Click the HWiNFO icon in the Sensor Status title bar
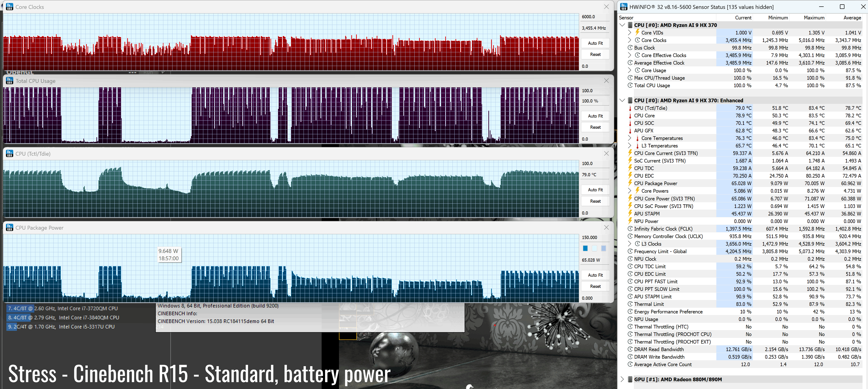The height and width of the screenshot is (389, 868). (624, 7)
